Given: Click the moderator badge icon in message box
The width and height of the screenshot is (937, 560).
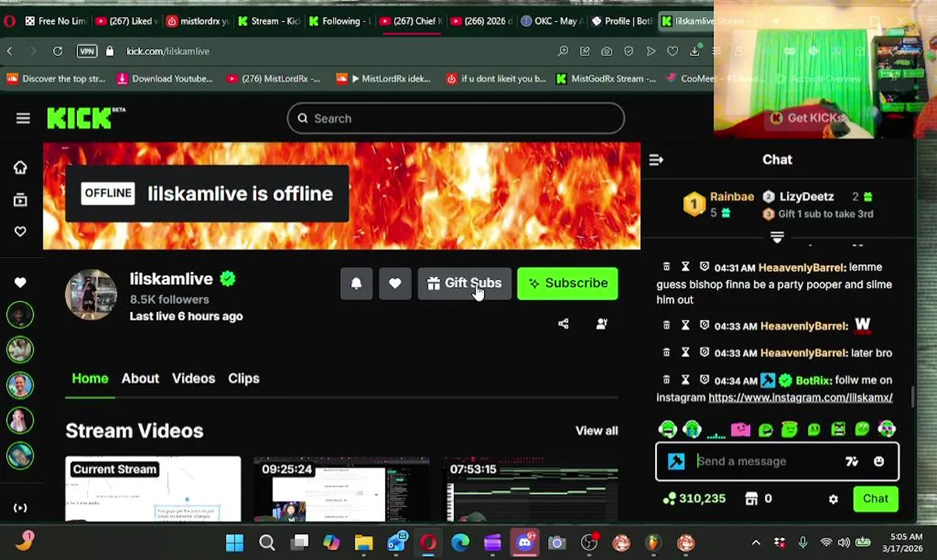Looking at the screenshot, I should tap(676, 461).
